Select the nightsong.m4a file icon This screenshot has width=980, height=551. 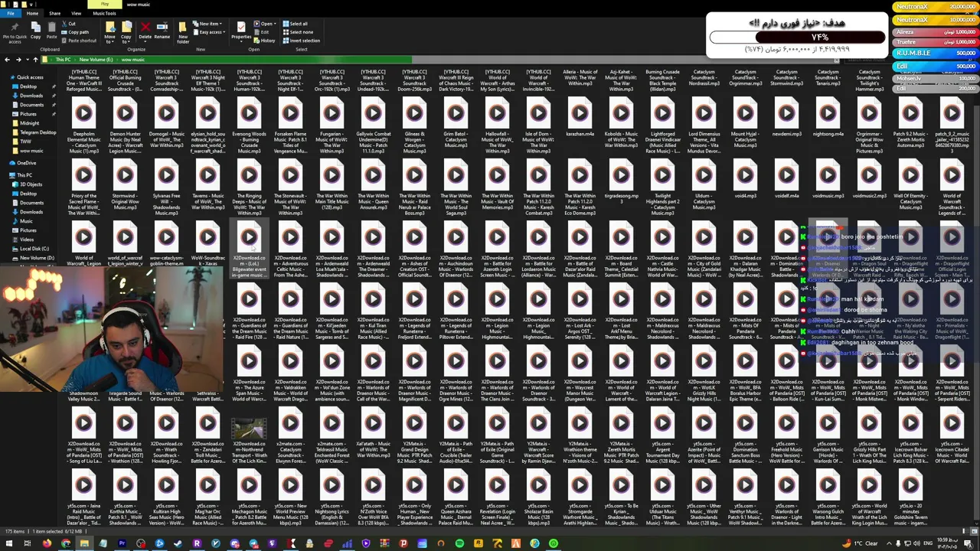click(828, 114)
